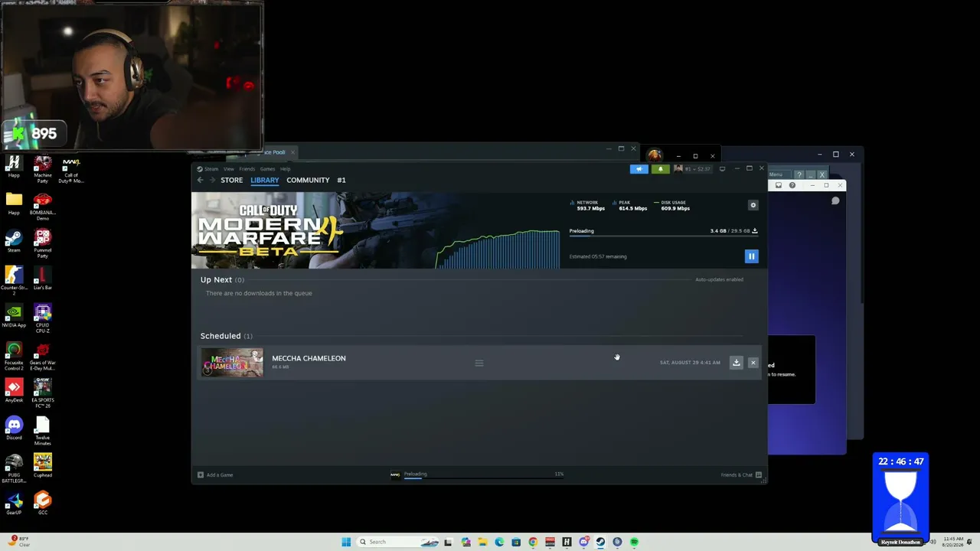Click the blue Steam announcements megaphone button
The image size is (980, 551).
(x=639, y=169)
